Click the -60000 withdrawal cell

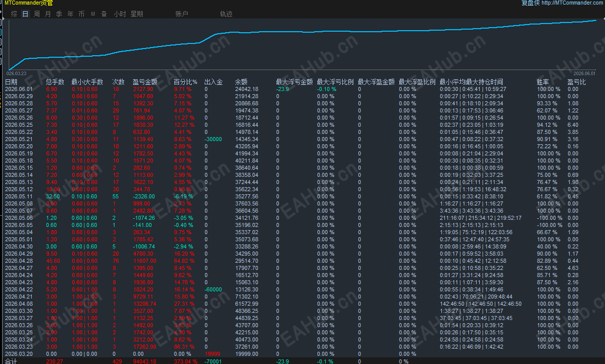coord(213,289)
